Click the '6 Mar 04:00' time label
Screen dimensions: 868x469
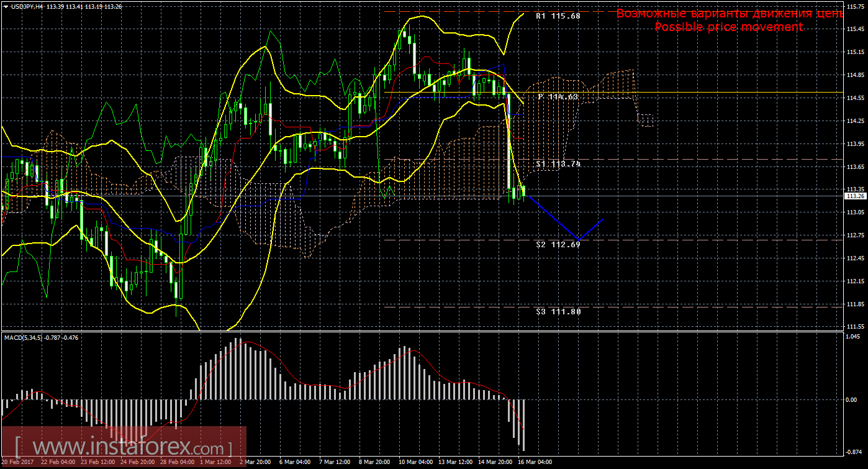(294, 462)
